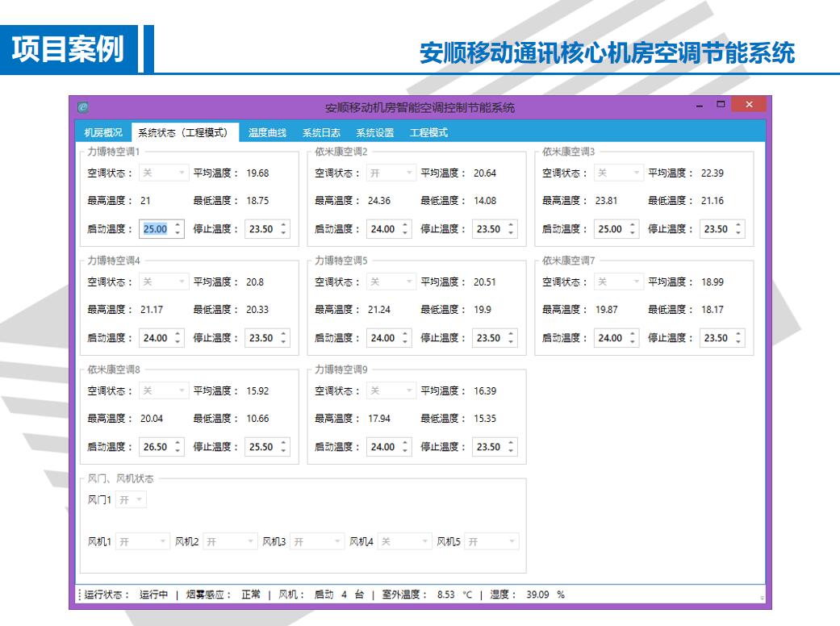Screen dimensions: 840x626
Task: Click 启动温度 field of 力博特空调5
Action: pos(389,338)
